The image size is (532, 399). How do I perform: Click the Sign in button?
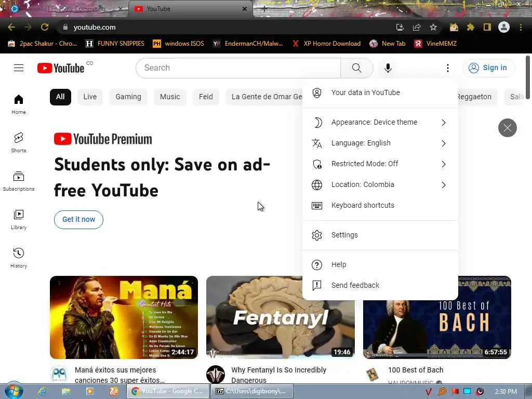pos(488,68)
